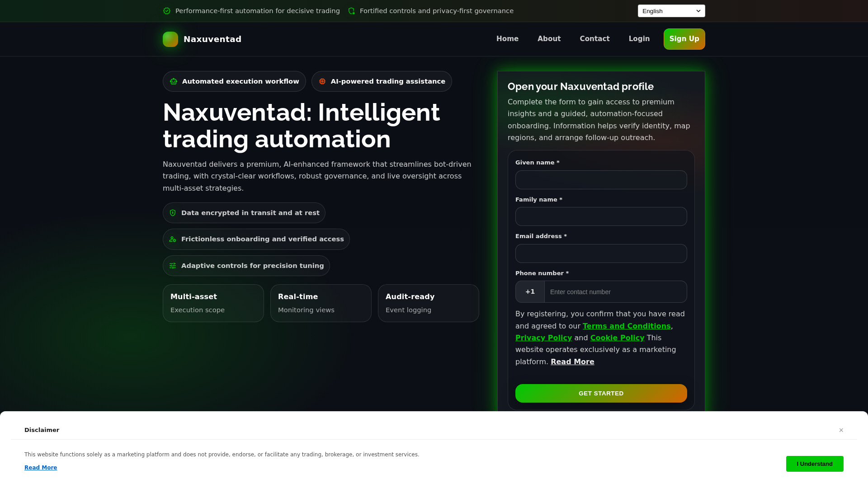Click the Naxuventad brand name
Image resolution: width=868 pixels, height=488 pixels.
point(212,39)
